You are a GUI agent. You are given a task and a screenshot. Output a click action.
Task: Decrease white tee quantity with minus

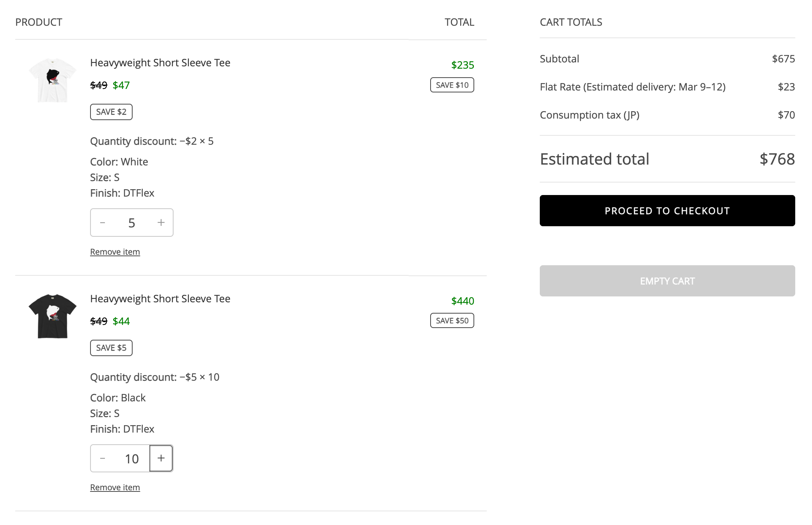click(x=103, y=223)
